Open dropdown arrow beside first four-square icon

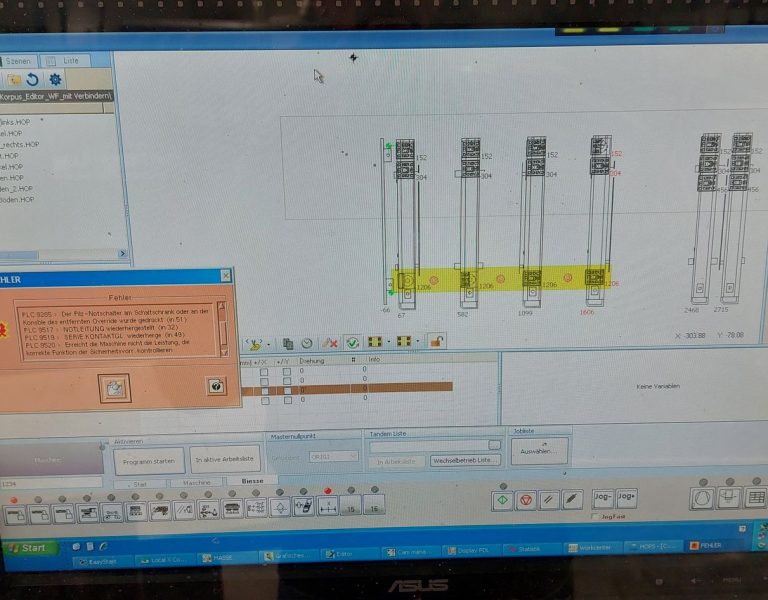(x=389, y=341)
